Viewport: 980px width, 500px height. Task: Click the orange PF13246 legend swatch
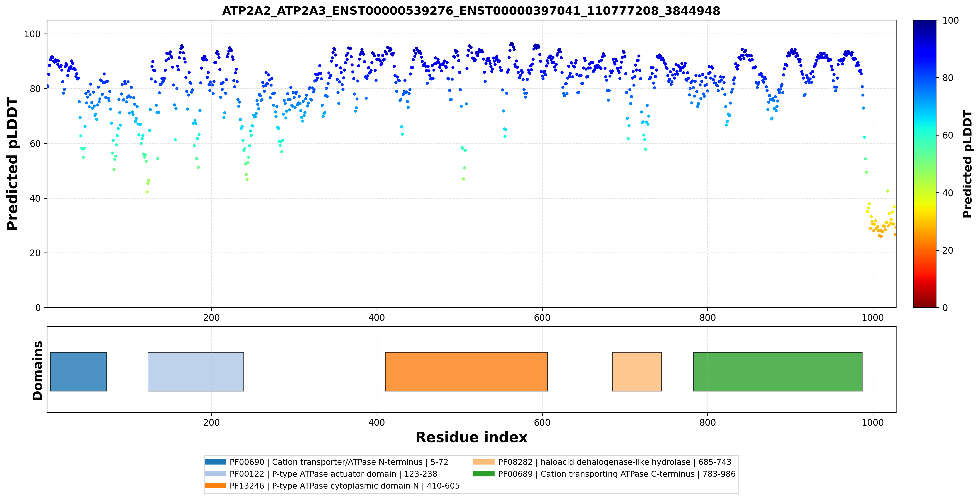215,486
